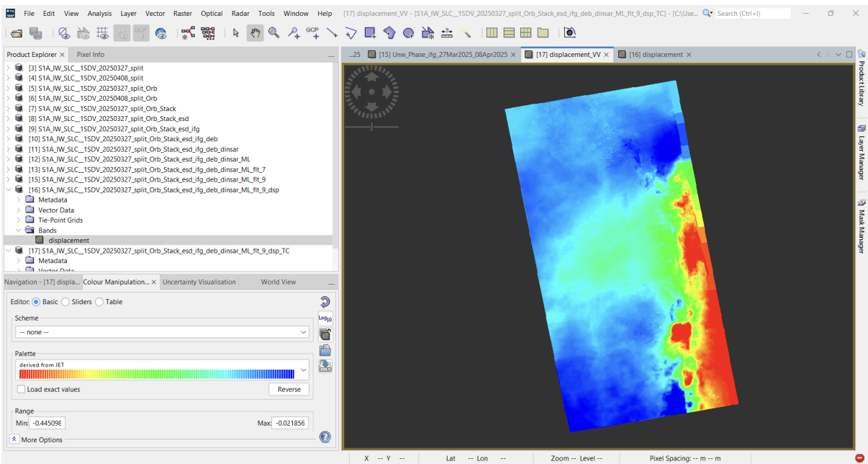Select the Rectangle drawing tool

coord(369,32)
